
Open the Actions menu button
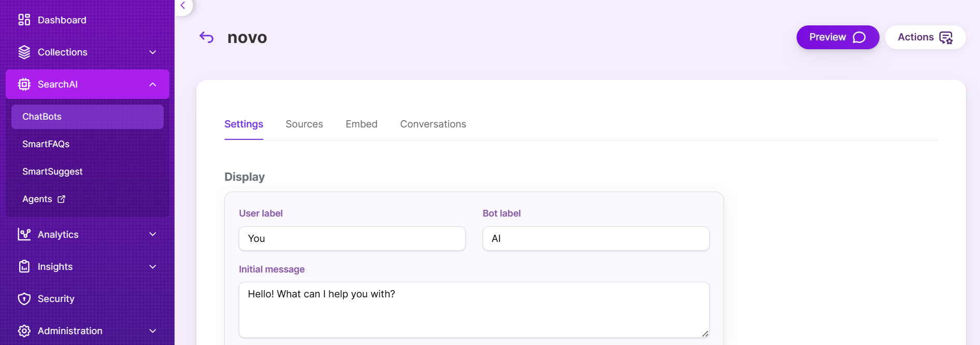tap(925, 37)
